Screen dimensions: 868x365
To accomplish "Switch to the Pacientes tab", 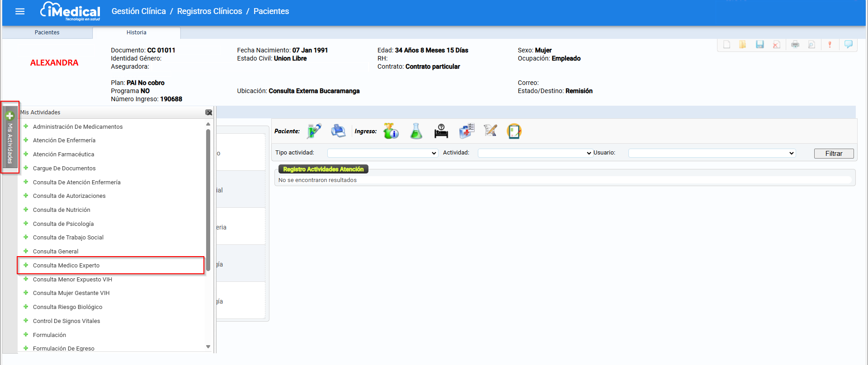I will tap(47, 33).
